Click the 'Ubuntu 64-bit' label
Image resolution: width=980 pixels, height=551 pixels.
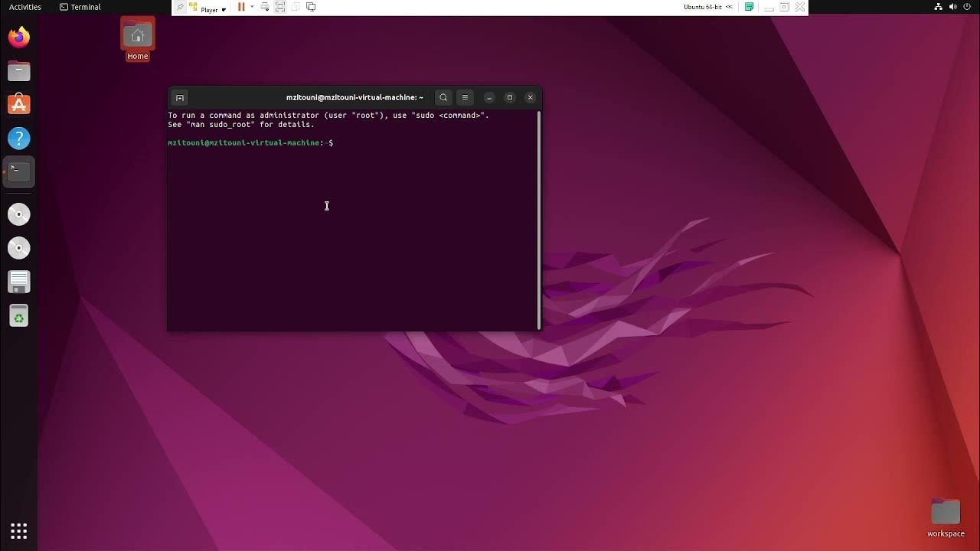[703, 7]
